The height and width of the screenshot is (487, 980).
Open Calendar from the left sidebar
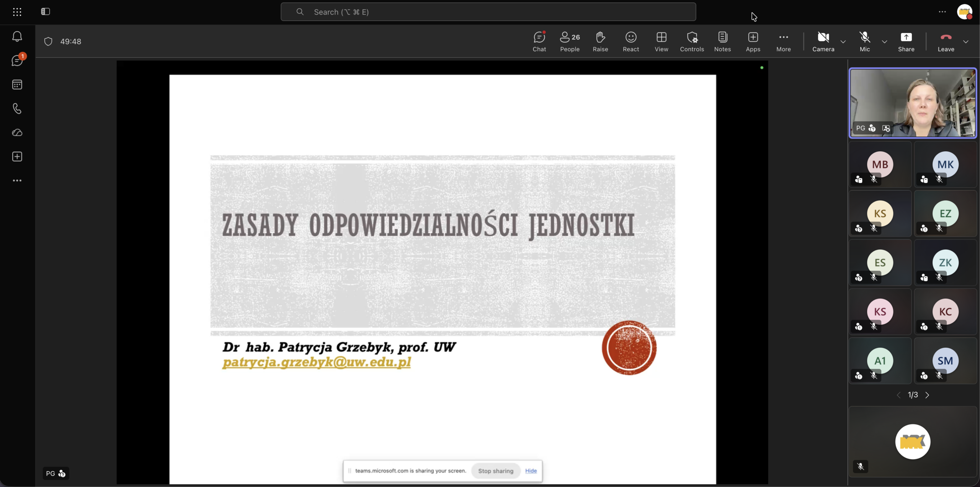pos(17,85)
